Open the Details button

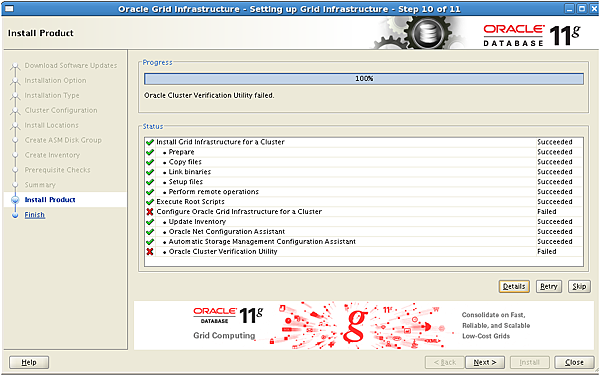514,286
